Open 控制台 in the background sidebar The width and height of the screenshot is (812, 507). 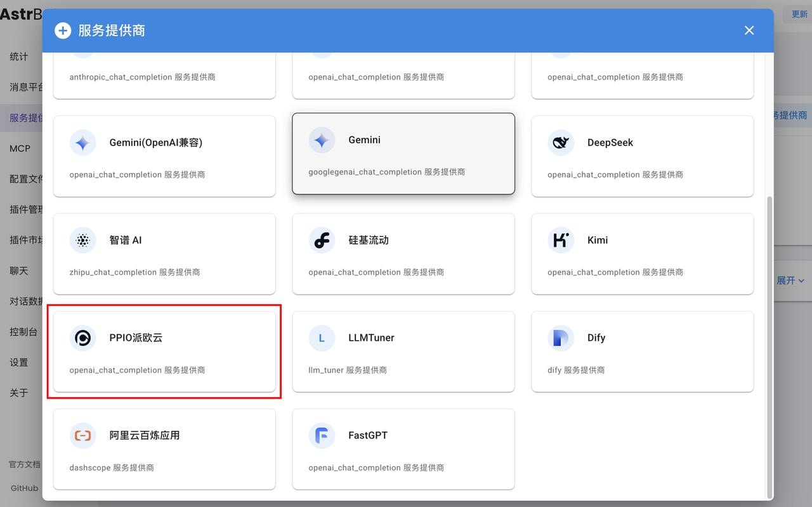pos(23,332)
